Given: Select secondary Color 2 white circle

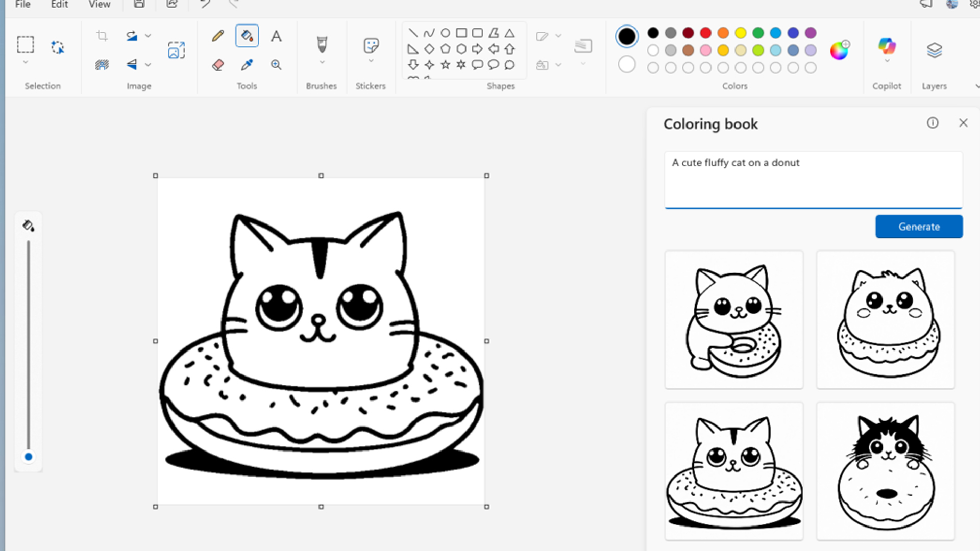Looking at the screenshot, I should coord(627,65).
